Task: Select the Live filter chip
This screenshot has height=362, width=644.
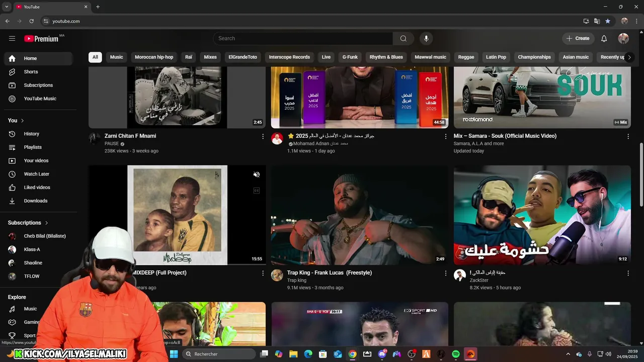Action: coord(326,57)
